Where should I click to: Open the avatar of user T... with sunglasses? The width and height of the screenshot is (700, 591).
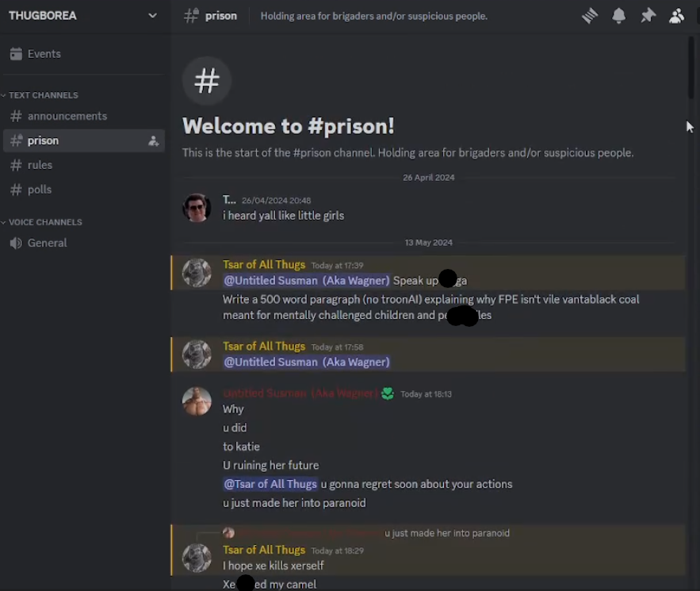point(197,208)
